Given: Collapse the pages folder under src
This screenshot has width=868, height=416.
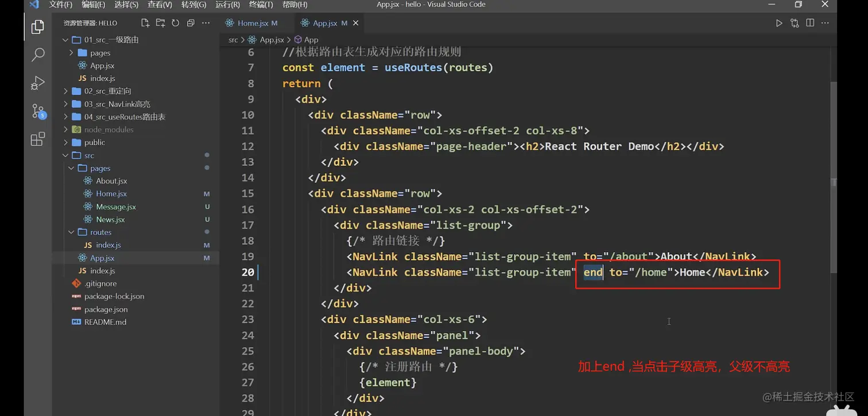Looking at the screenshot, I should [x=71, y=168].
